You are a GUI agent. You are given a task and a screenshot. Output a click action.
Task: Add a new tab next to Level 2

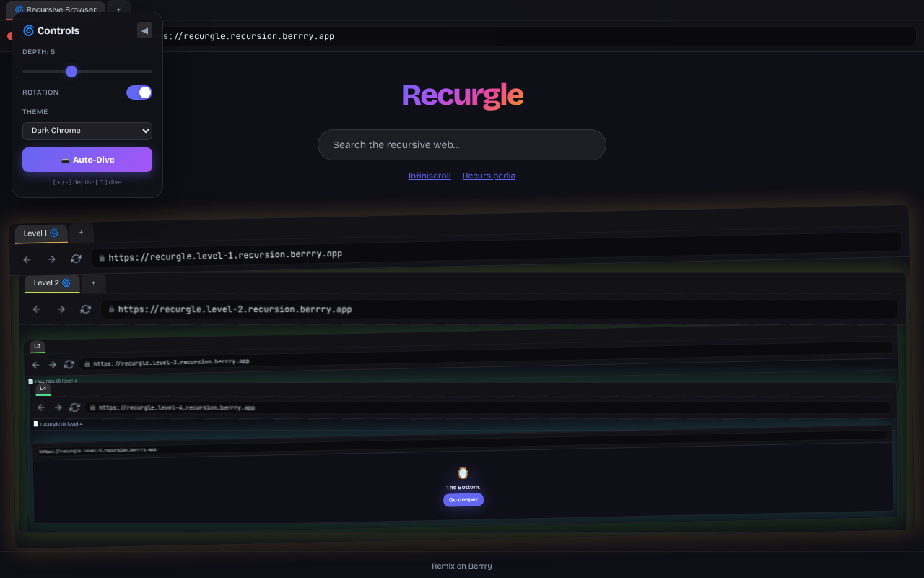tap(93, 283)
